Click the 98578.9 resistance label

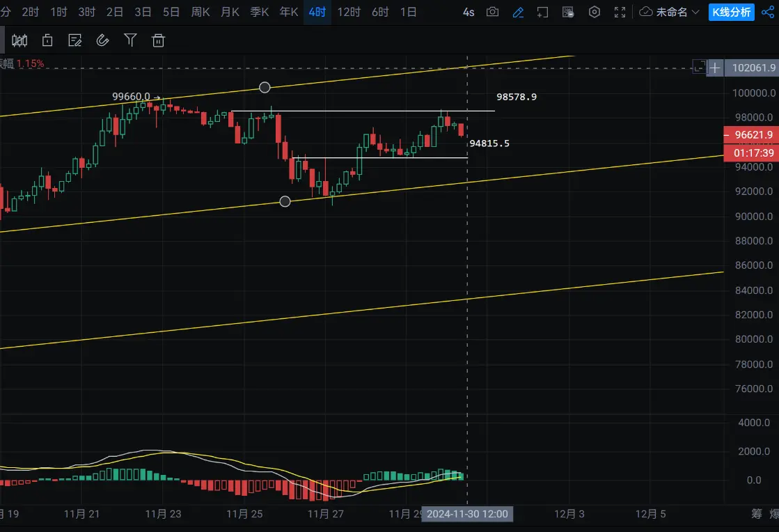click(517, 97)
